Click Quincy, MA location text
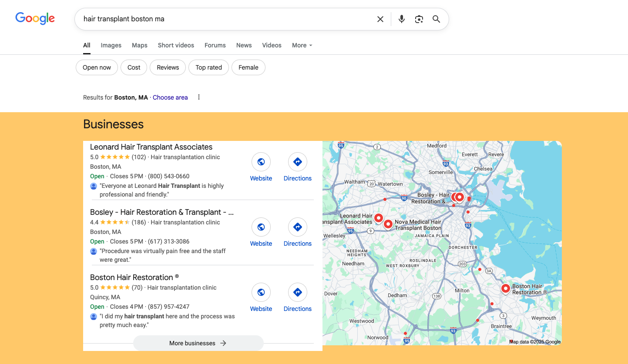 click(105, 297)
